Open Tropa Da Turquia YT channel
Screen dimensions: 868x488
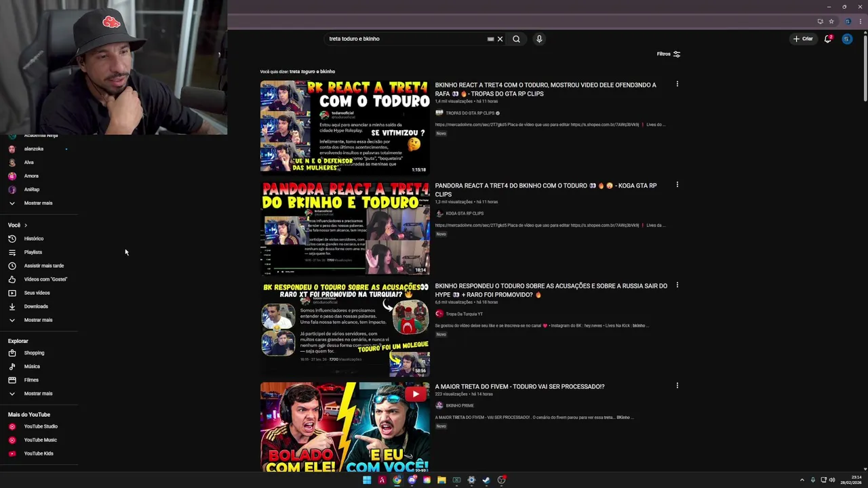pyautogui.click(x=464, y=314)
